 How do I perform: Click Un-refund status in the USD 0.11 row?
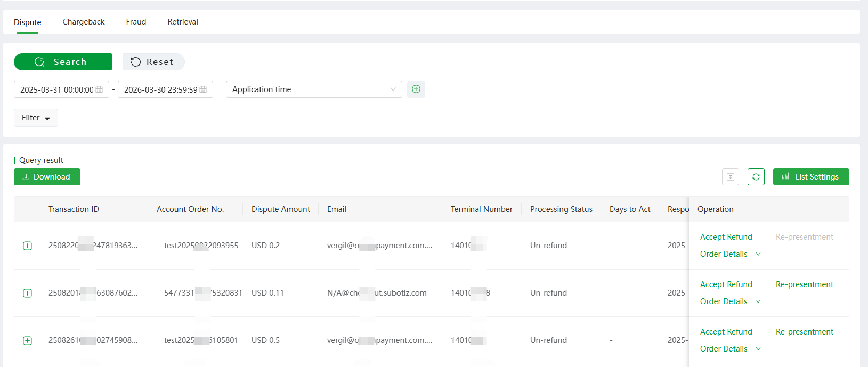tap(548, 293)
